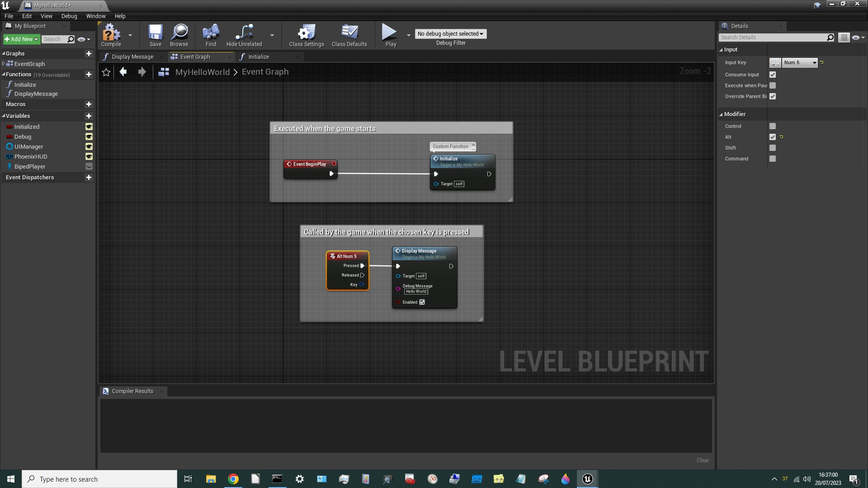Open property matrix grid icon in Details
The width and height of the screenshot is (868, 488).
click(x=844, y=38)
